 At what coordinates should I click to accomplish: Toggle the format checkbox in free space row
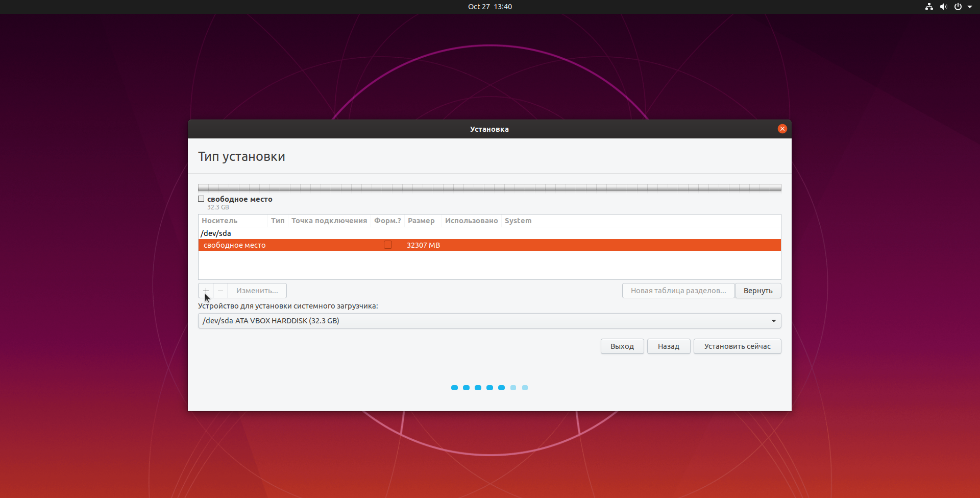pos(388,245)
